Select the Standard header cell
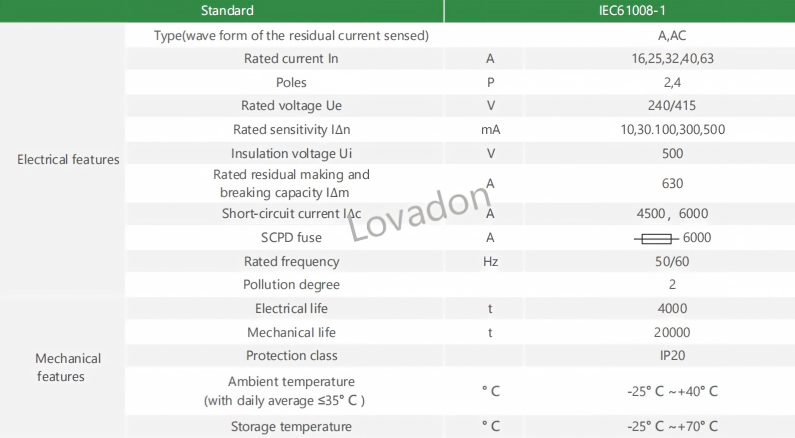 (x=222, y=11)
